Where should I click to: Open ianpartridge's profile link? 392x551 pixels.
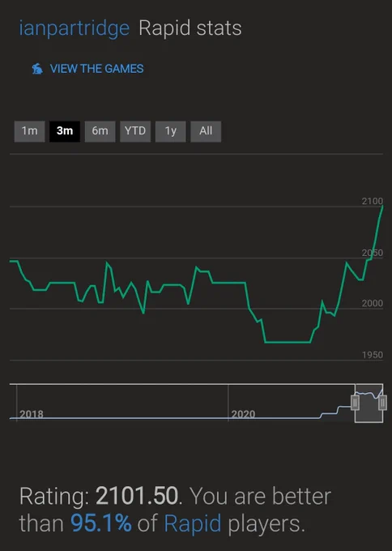75,29
